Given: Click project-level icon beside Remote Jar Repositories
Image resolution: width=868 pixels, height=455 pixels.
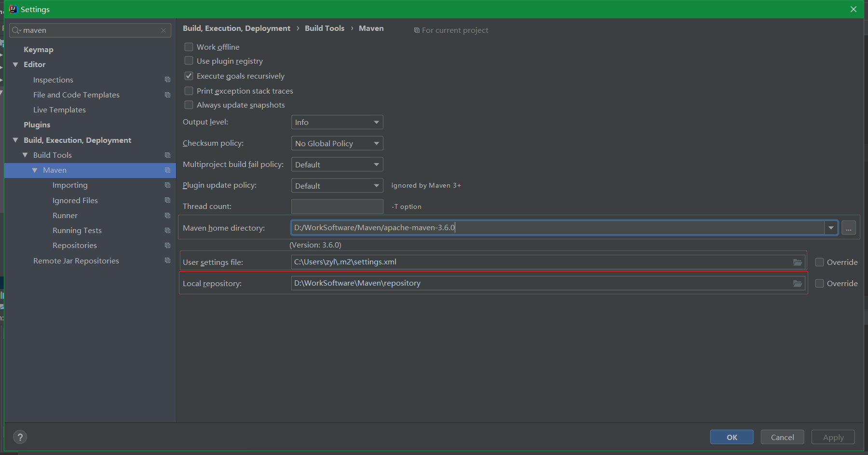Looking at the screenshot, I should [x=167, y=261].
